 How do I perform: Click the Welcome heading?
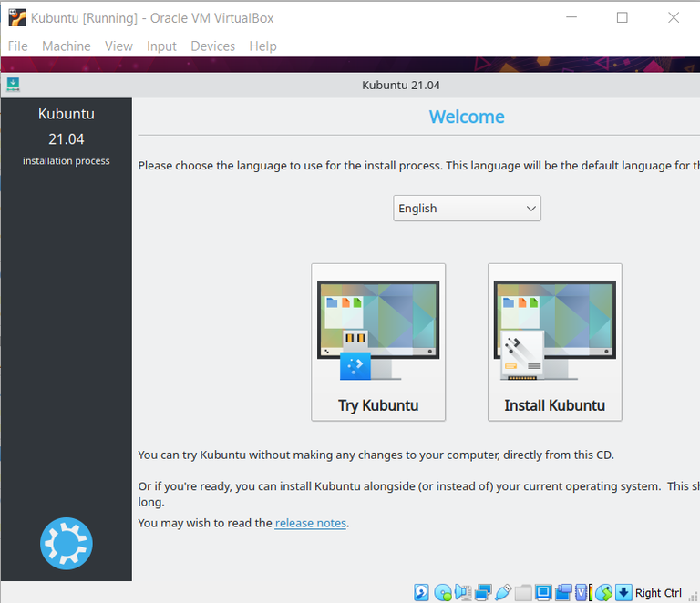pyautogui.click(x=467, y=117)
